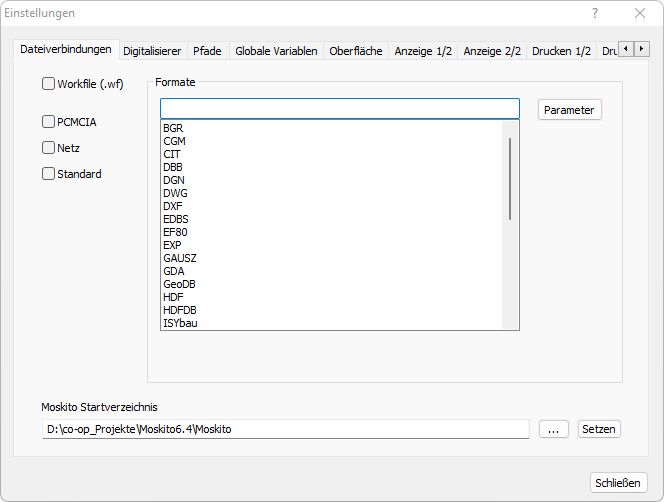
Task: Pick GeoDB from the format list
Action: (179, 284)
